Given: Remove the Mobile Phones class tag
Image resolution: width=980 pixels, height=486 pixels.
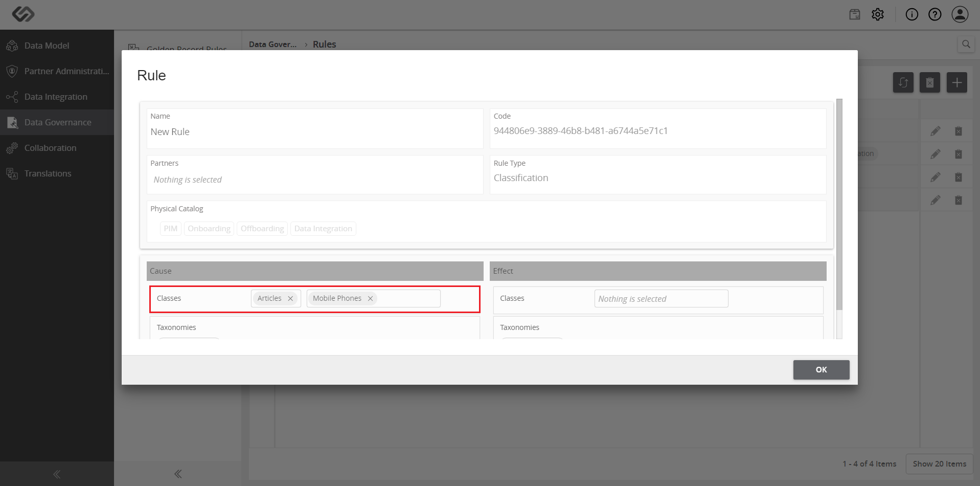Looking at the screenshot, I should 370,298.
